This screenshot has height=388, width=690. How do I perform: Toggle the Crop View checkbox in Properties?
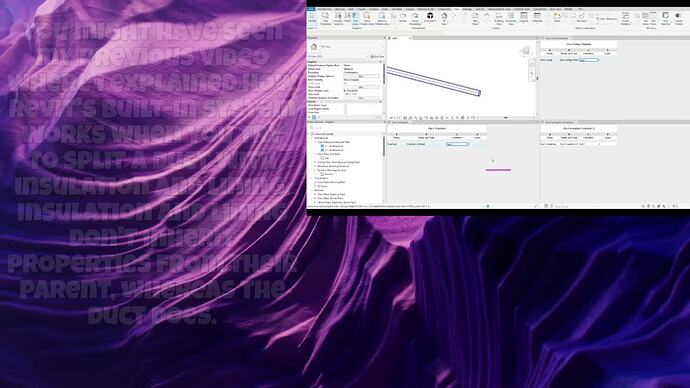coord(345,113)
